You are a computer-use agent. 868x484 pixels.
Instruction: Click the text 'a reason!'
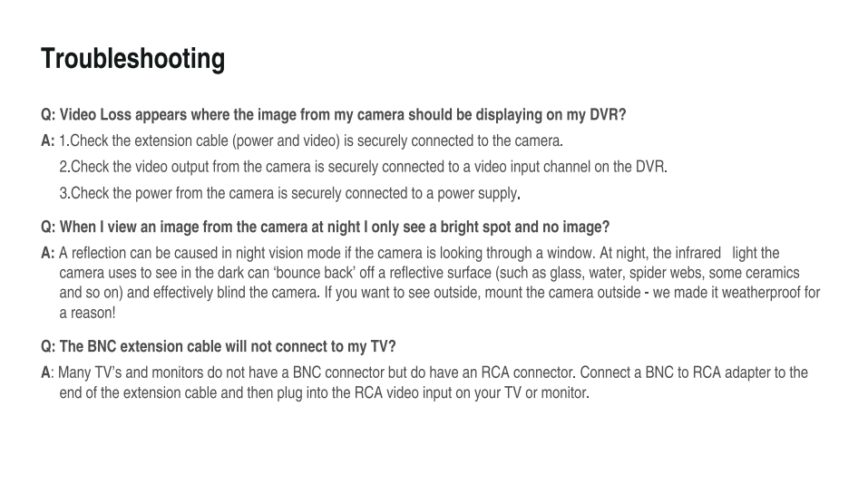coord(87,312)
